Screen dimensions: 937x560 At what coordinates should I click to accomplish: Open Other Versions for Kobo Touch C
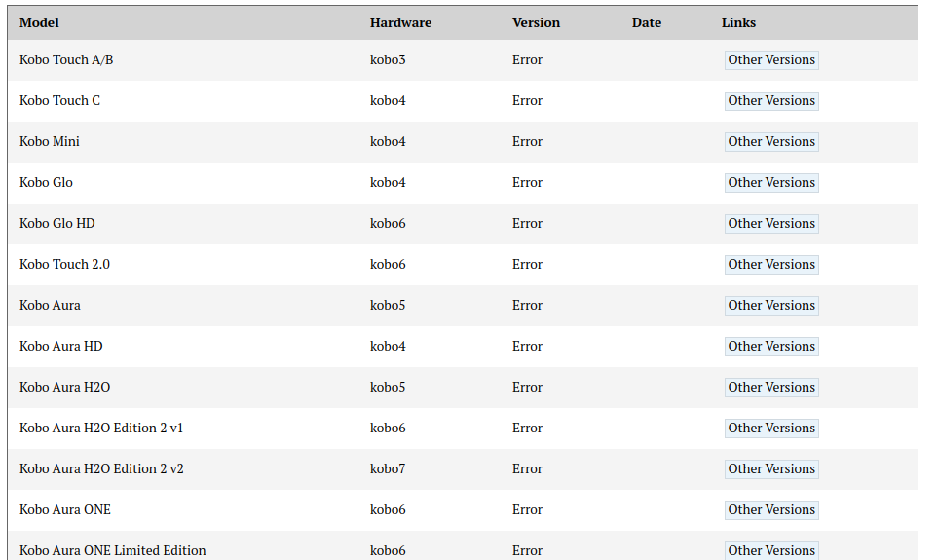771,101
